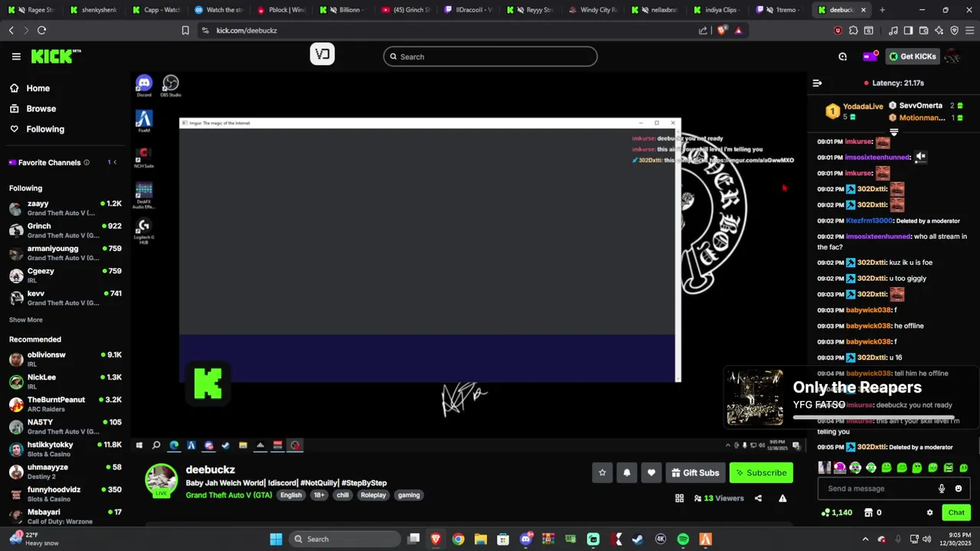
Task: Open the Kick hamburger sidebar menu
Action: [x=16, y=56]
